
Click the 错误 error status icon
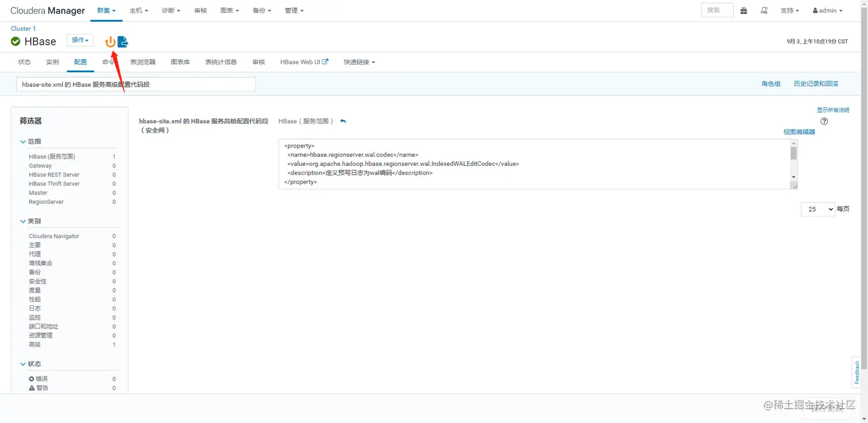pos(32,379)
